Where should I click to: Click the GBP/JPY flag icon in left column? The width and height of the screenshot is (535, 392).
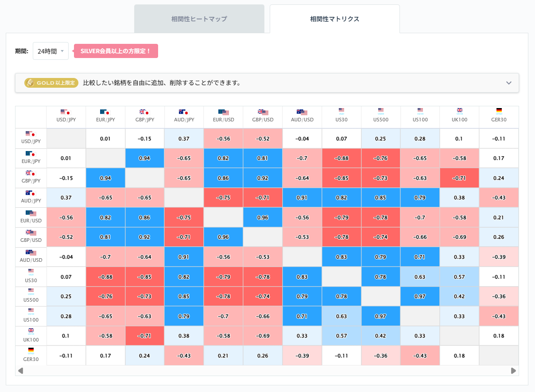[31, 174]
